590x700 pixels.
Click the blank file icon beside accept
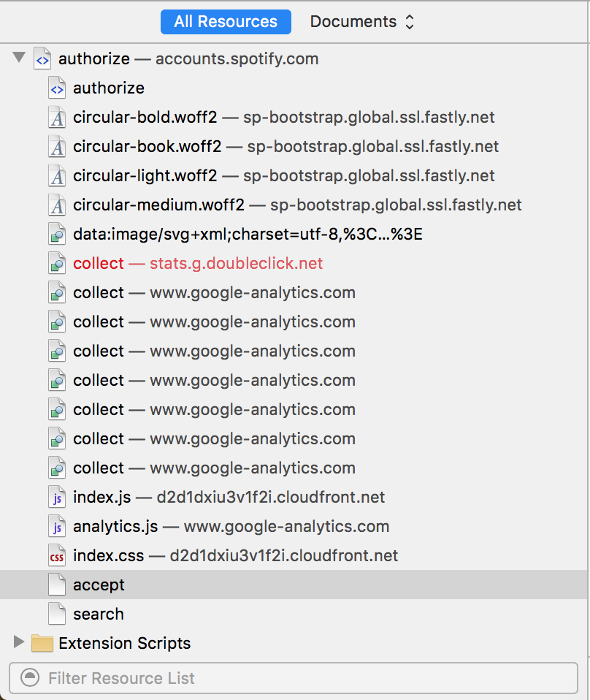pyautogui.click(x=57, y=585)
